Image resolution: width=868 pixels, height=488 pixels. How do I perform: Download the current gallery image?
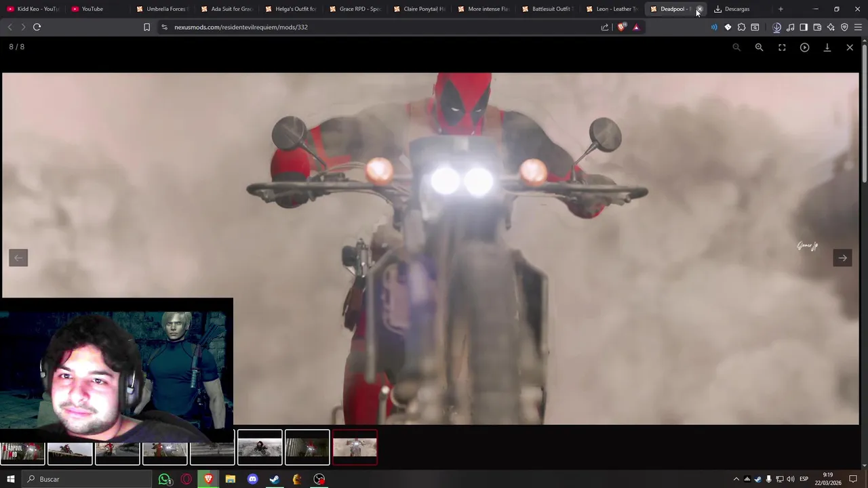827,47
